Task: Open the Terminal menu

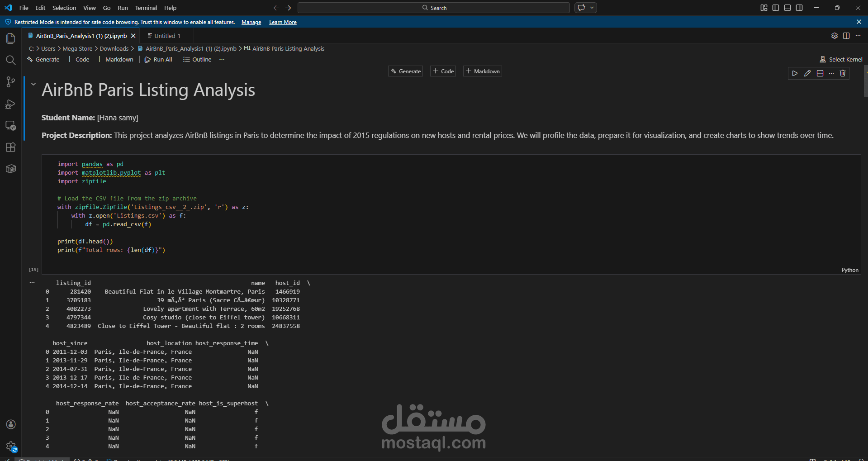Action: coord(146,8)
